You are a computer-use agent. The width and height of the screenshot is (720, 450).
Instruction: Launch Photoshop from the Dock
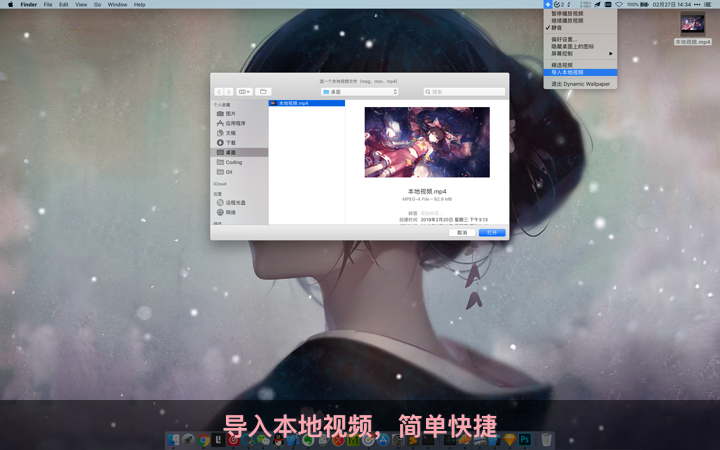[x=525, y=439]
